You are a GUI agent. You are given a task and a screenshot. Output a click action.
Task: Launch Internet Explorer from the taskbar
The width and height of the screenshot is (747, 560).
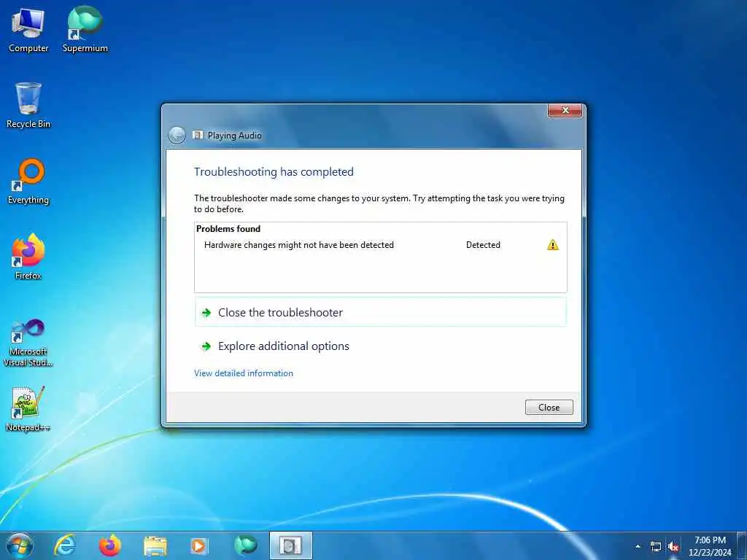pos(65,545)
